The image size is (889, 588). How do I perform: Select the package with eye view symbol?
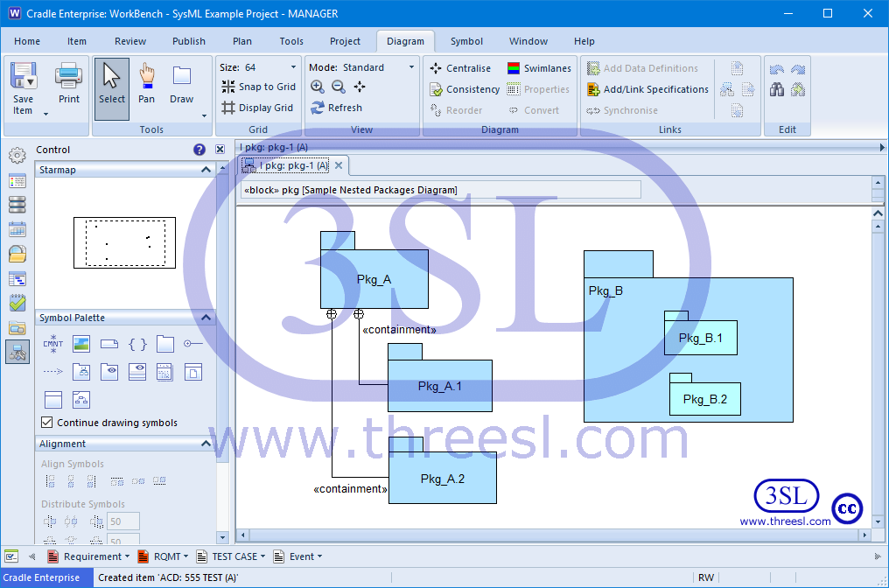point(109,372)
